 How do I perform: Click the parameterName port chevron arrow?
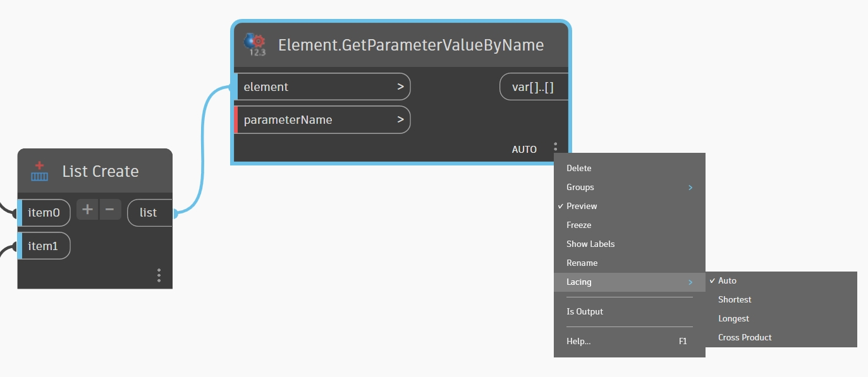[x=400, y=119]
